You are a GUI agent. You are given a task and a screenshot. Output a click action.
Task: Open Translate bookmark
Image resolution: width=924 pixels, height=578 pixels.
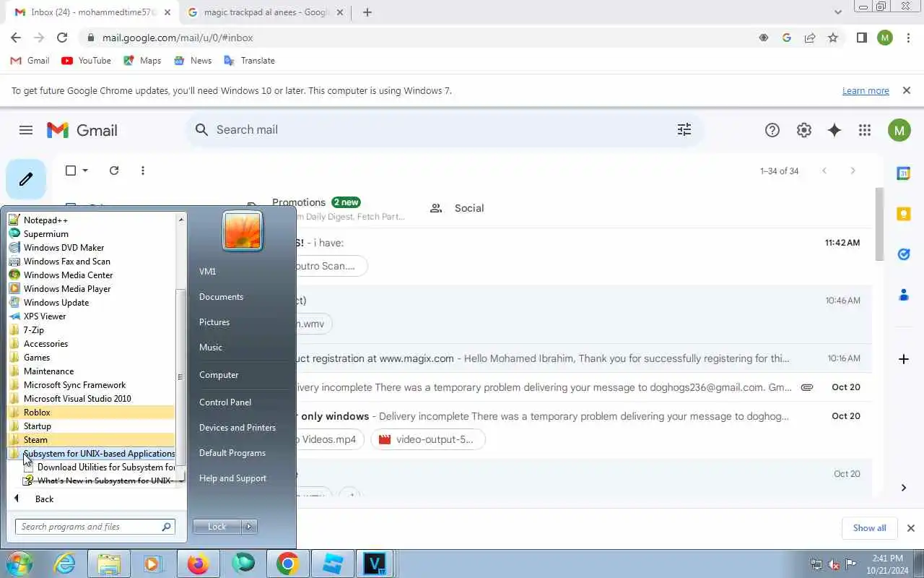tap(249, 61)
